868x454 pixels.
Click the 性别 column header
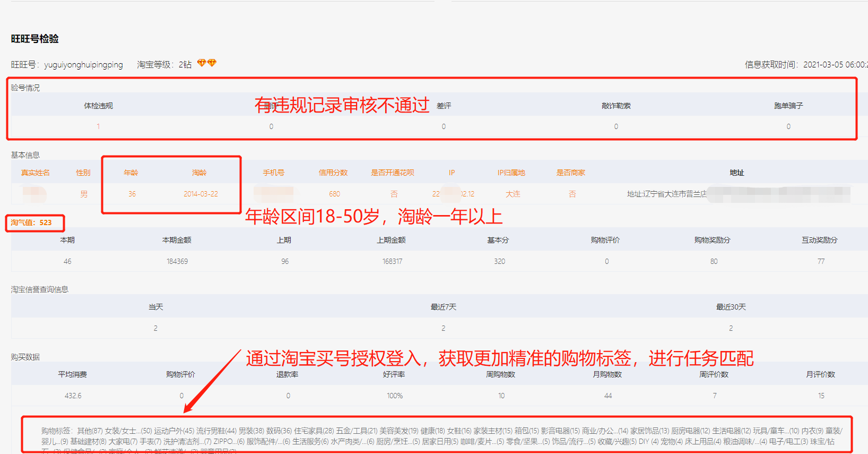[83, 173]
